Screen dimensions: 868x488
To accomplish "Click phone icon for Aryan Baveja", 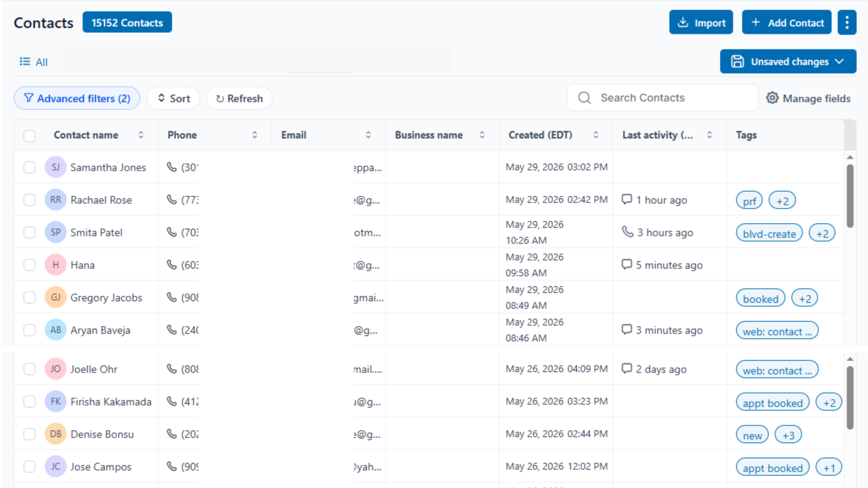I will click(172, 330).
